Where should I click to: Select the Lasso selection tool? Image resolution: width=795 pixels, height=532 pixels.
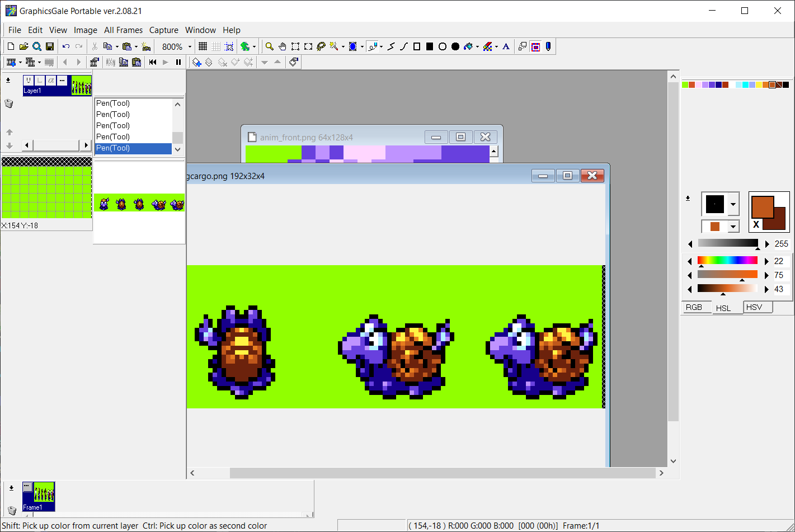321,46
